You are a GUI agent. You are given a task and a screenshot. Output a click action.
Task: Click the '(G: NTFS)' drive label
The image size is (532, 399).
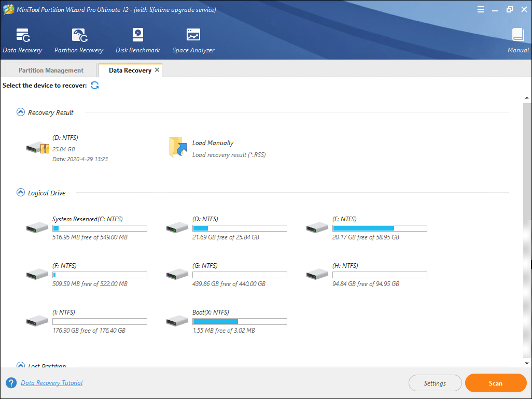point(205,266)
